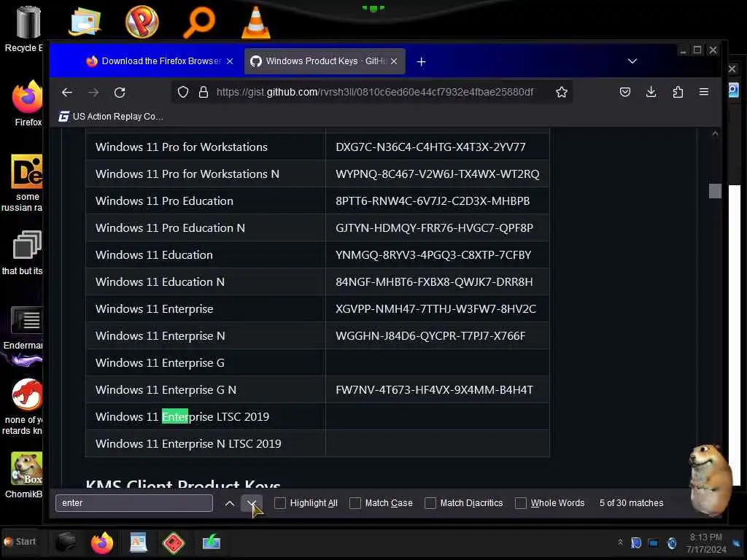Open the tracking protection shield icon
Viewport: 747px width, 560px height.
click(x=183, y=92)
